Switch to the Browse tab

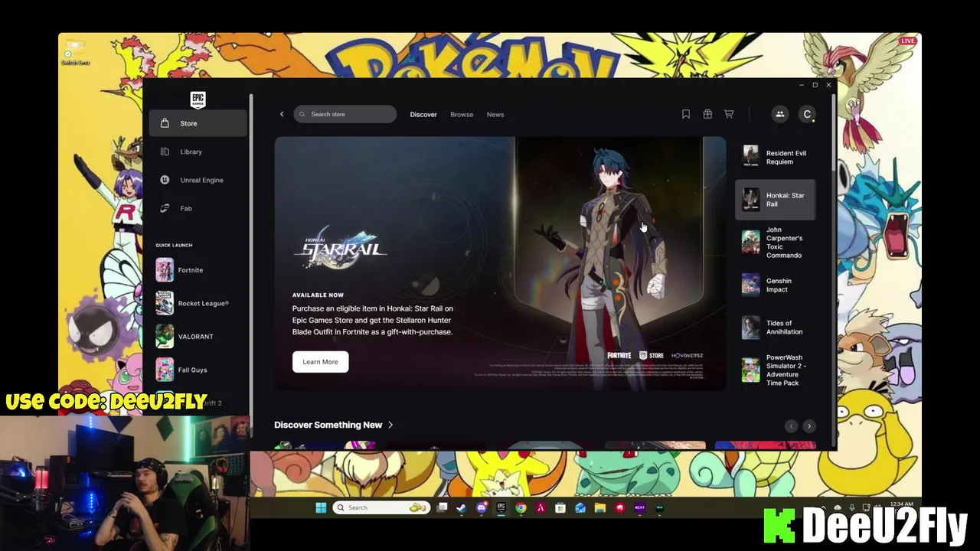coord(462,114)
